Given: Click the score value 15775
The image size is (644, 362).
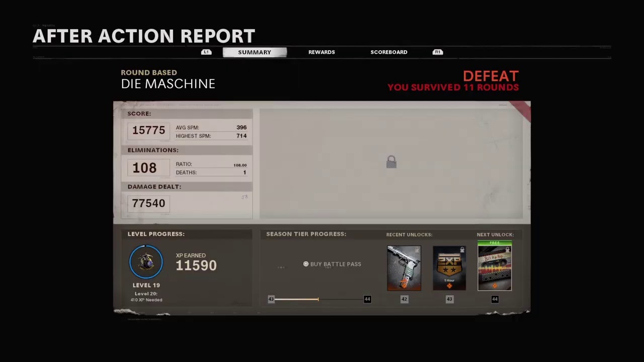Looking at the screenshot, I should pyautogui.click(x=148, y=130).
